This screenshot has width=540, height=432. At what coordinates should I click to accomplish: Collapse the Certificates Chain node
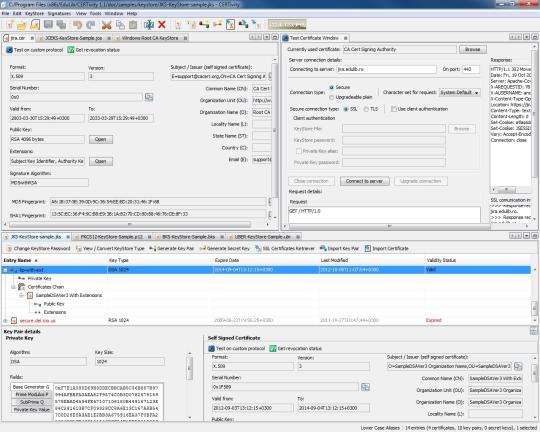(x=13, y=287)
